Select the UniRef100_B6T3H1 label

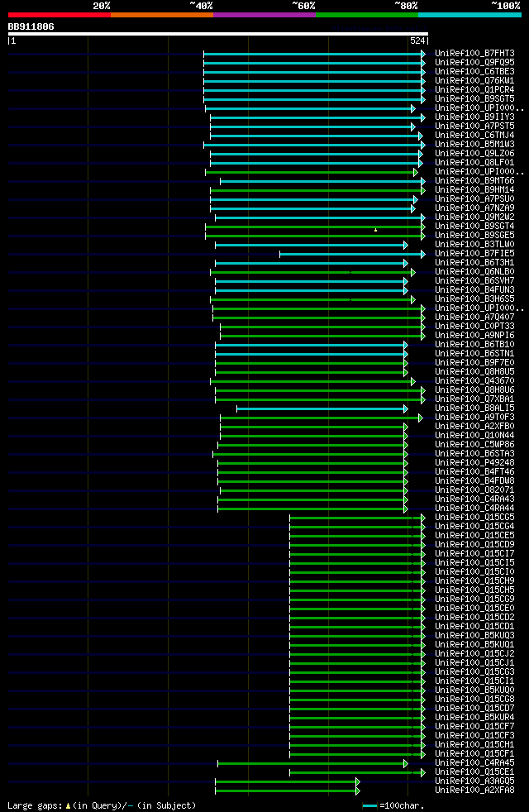point(474,263)
